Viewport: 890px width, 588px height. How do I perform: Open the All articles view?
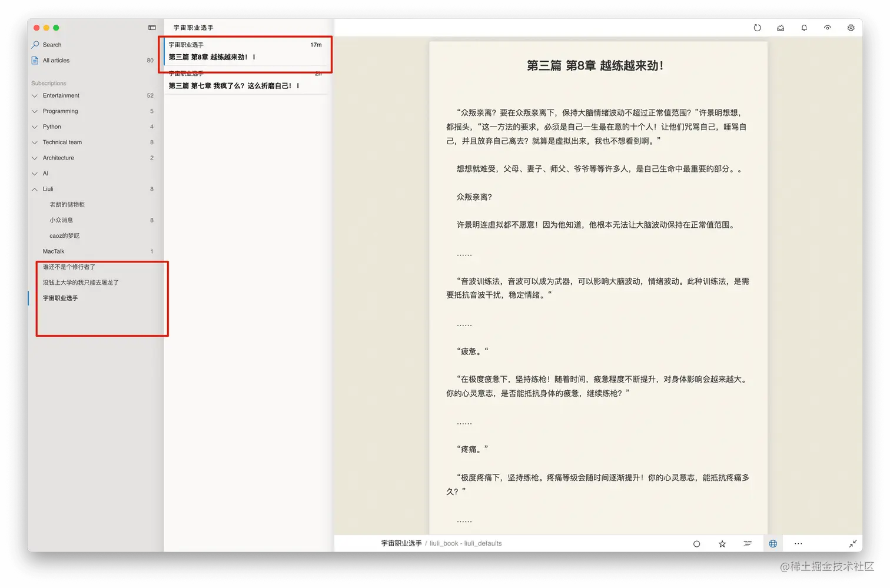click(x=55, y=60)
